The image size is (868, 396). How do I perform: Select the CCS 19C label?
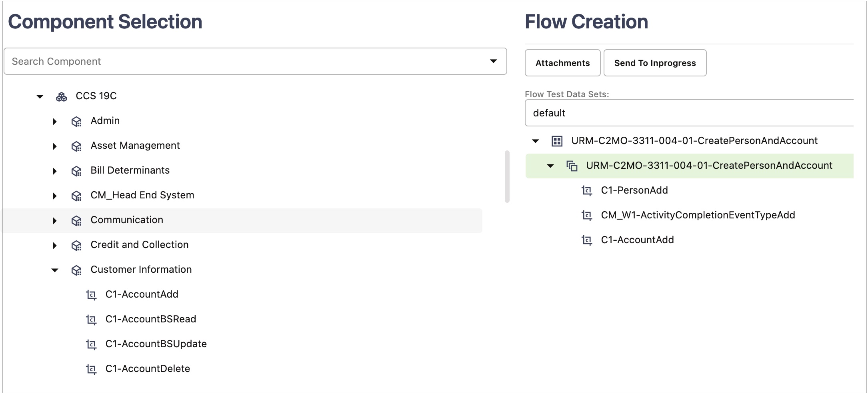pyautogui.click(x=96, y=96)
